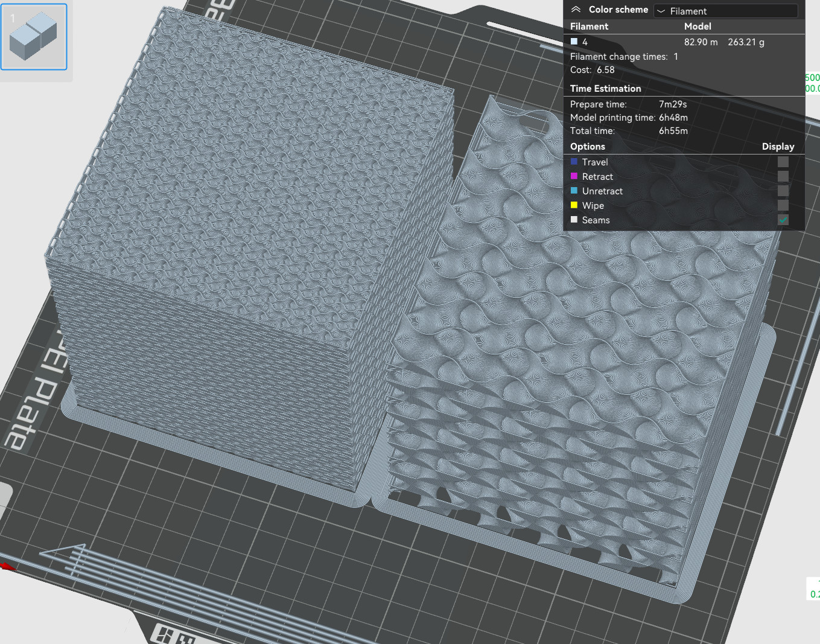This screenshot has height=644, width=820.
Task: Click the Cost 6.58 row
Action: 593,70
